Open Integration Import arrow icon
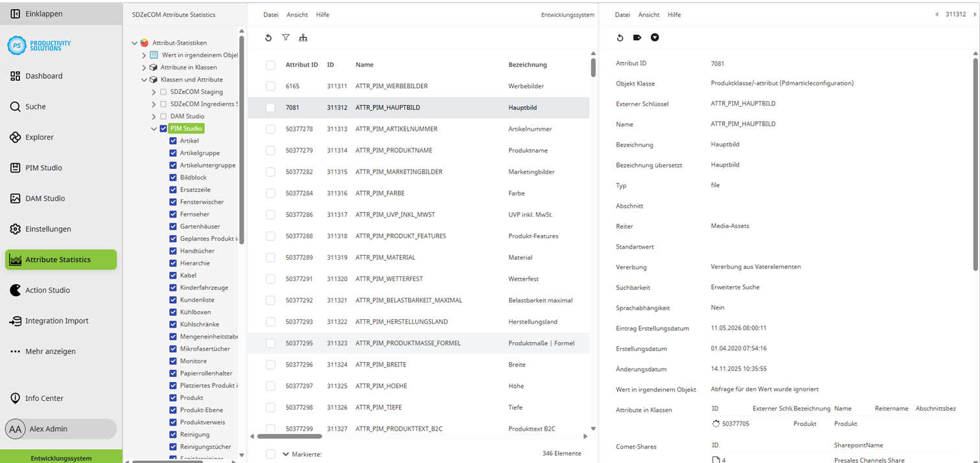Screen dimensions: 980x463 (16, 321)
